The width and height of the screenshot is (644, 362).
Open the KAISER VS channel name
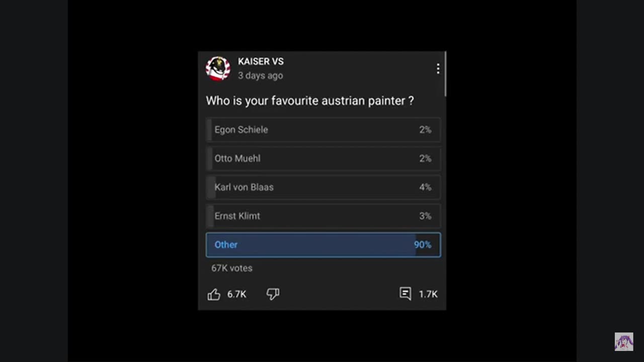(x=261, y=61)
